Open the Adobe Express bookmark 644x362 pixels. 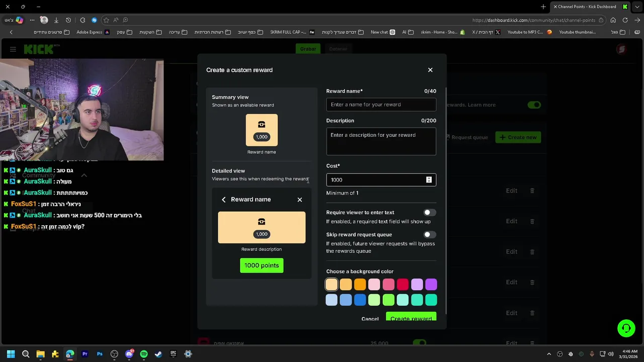93,32
